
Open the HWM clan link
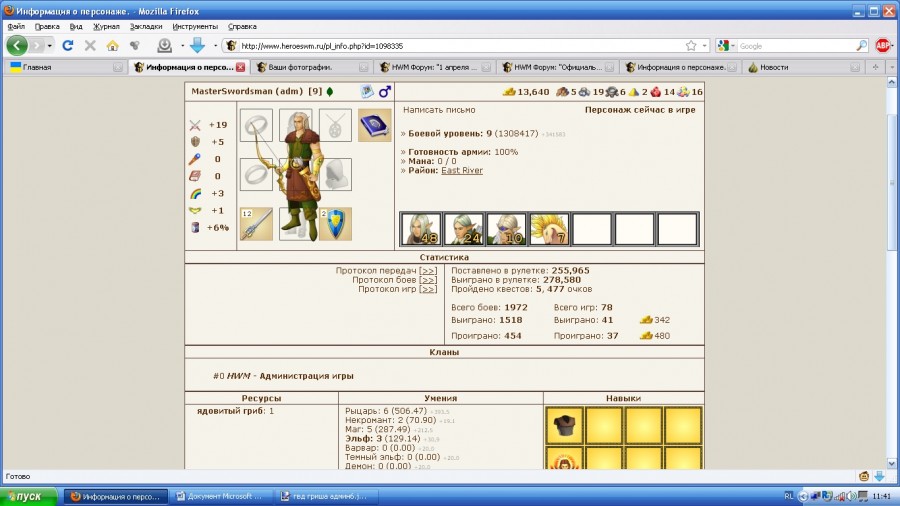(x=239, y=376)
